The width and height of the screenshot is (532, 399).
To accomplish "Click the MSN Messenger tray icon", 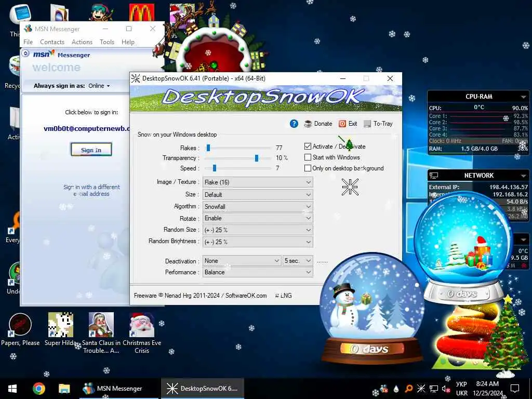I will tap(384, 389).
